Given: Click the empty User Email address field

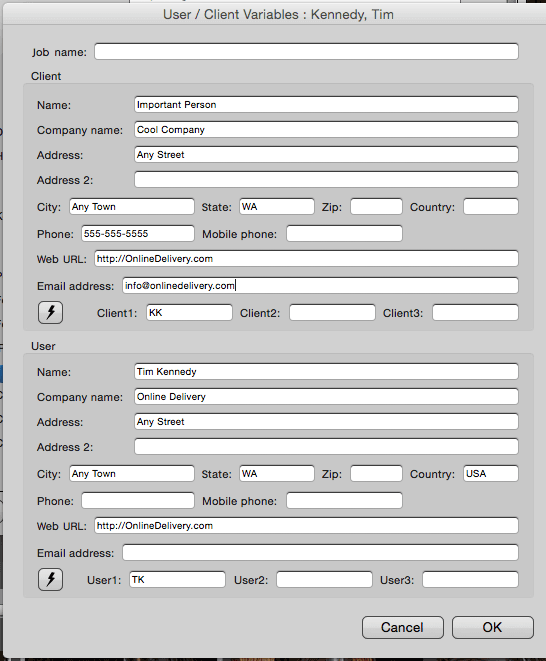Looking at the screenshot, I should (x=320, y=553).
